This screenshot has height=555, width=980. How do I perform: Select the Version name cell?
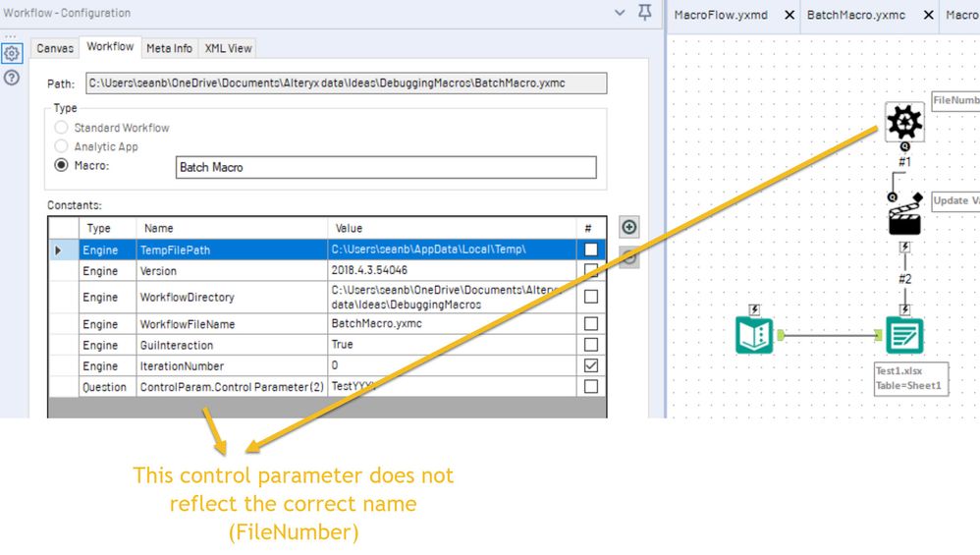[x=232, y=271]
